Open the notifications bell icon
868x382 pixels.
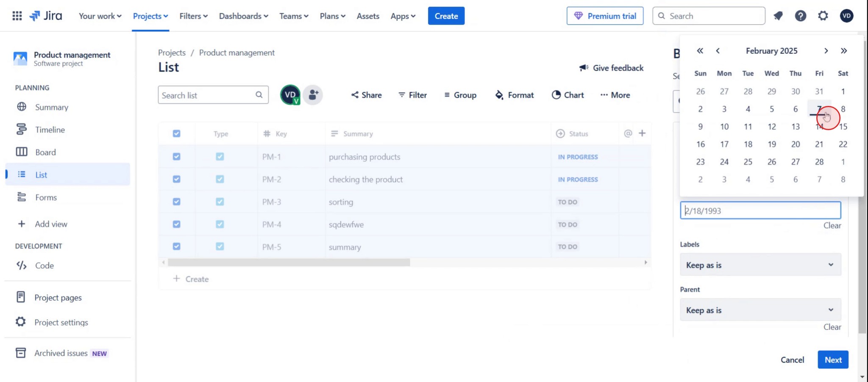(778, 16)
